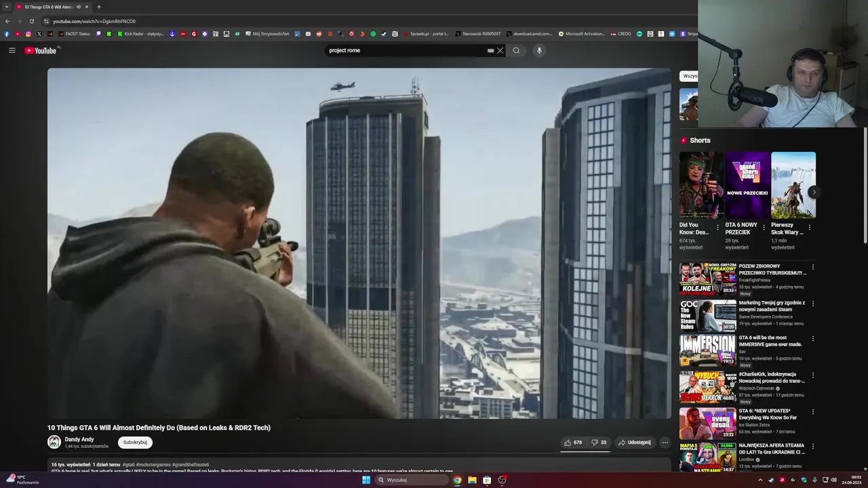Open options for 'GTA 6 will be the most IMMERSIVE' video
Viewport: 868px width, 488px height.
pos(812,338)
